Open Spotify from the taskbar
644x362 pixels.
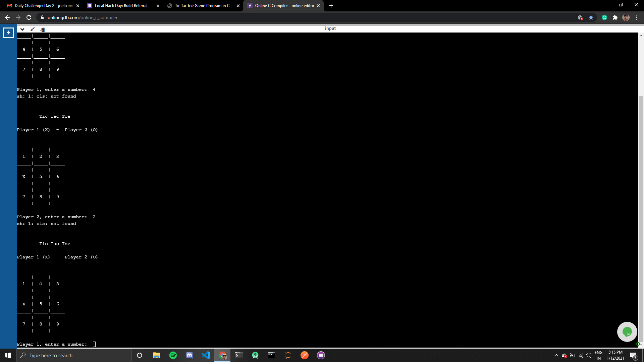coord(173,355)
